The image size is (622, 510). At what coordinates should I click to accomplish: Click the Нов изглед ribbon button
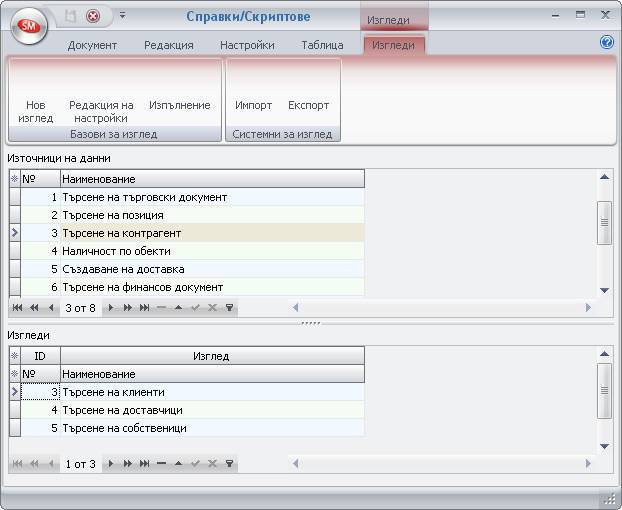(36, 111)
